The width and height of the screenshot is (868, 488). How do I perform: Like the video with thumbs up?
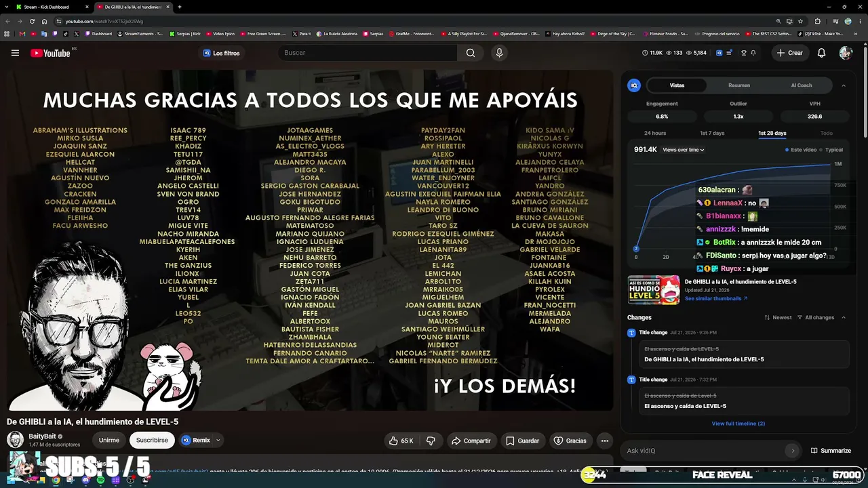pyautogui.click(x=401, y=441)
